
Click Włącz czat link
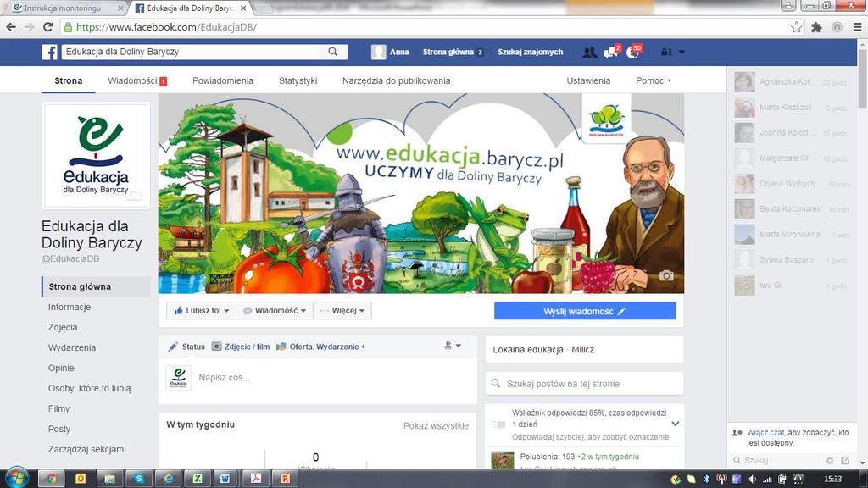coord(765,433)
